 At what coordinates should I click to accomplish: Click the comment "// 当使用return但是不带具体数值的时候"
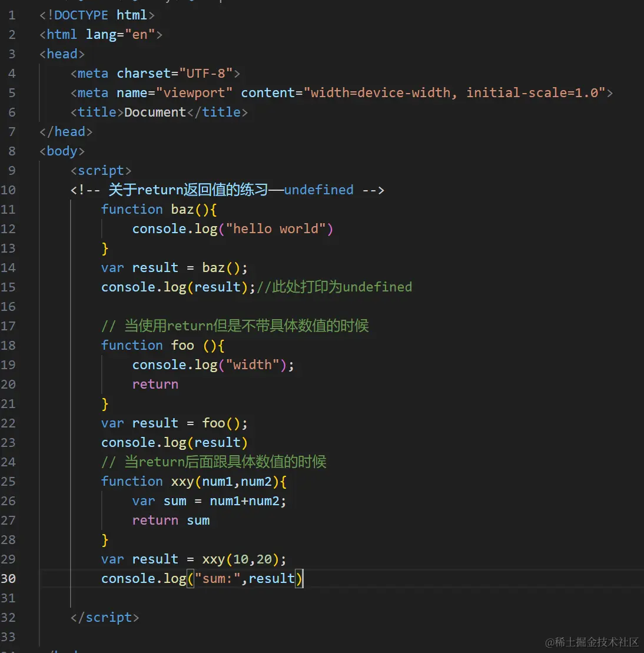[235, 326]
